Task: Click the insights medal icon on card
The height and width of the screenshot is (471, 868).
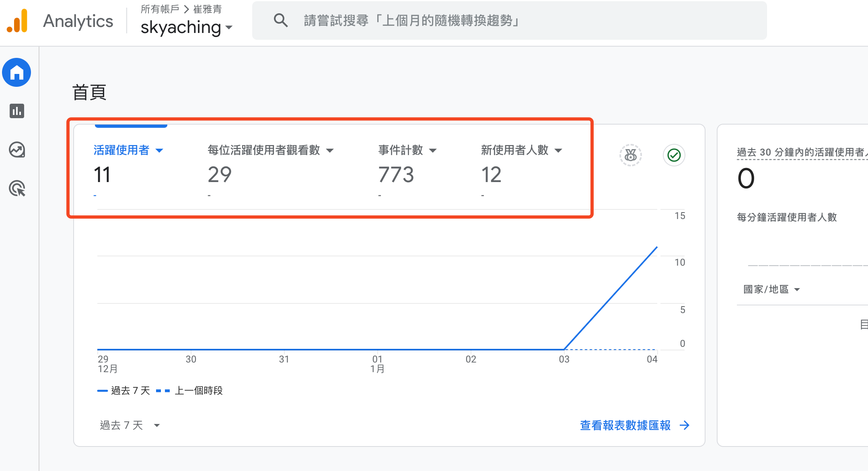Action: 631,155
